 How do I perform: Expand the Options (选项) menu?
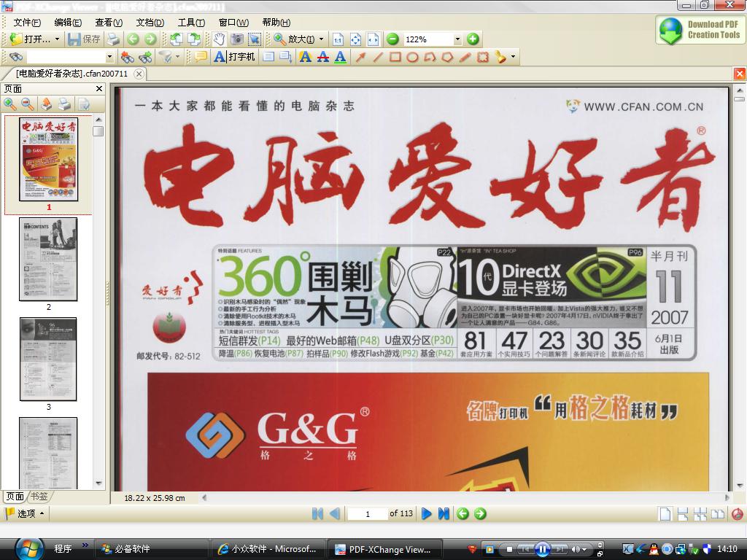click(x=26, y=513)
